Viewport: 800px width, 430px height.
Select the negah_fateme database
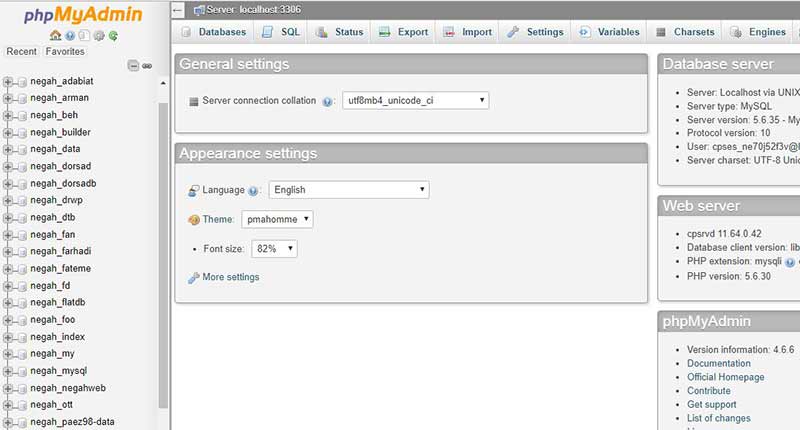[60, 268]
